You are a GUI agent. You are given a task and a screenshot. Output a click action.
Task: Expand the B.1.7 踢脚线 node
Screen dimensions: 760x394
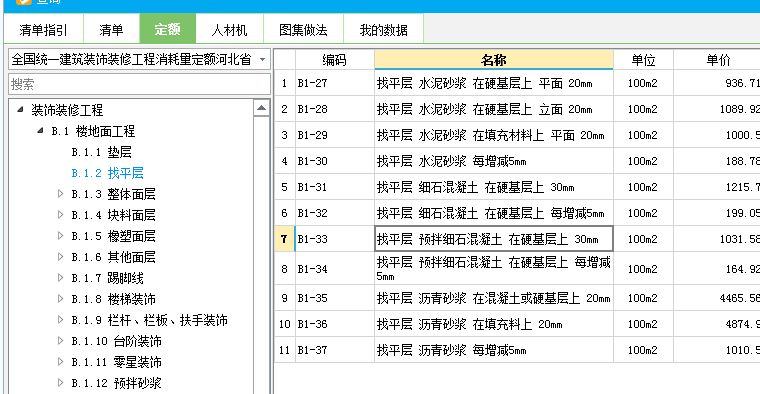pos(61,278)
